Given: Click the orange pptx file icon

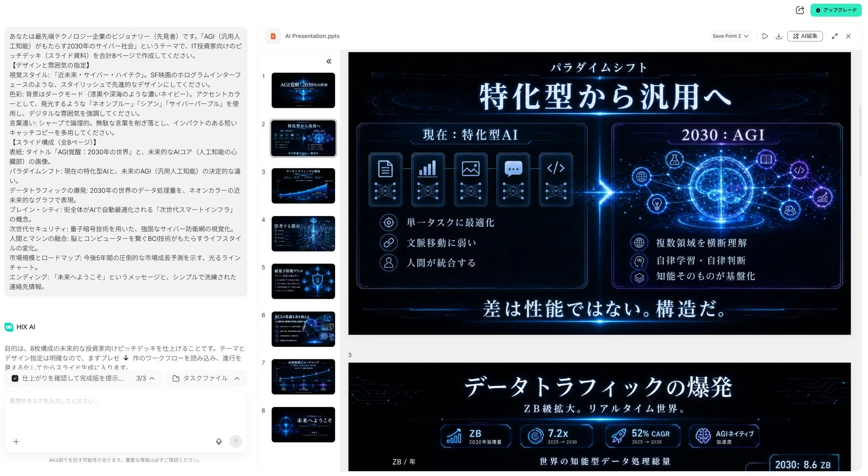Looking at the screenshot, I should 273,36.
